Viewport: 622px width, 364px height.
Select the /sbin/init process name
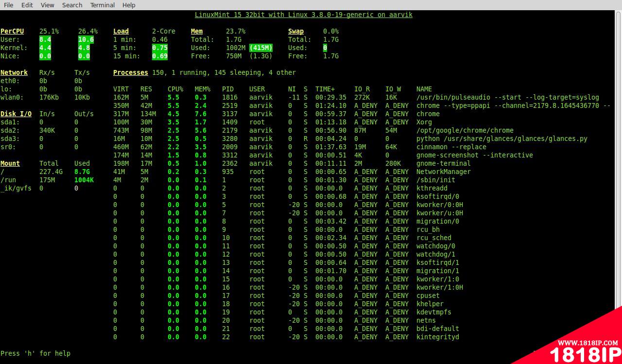pos(436,180)
